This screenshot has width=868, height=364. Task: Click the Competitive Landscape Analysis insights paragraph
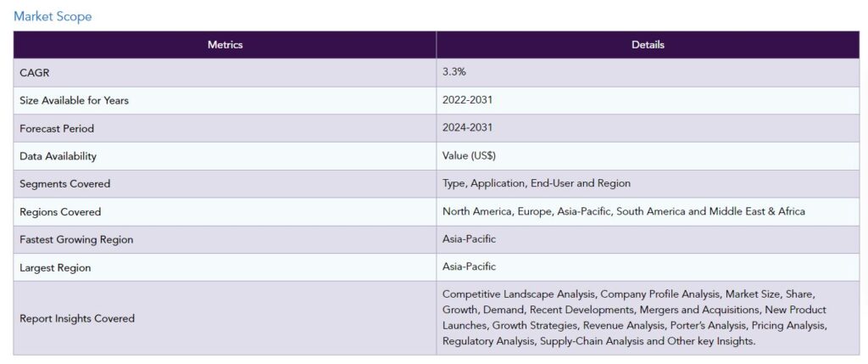pyautogui.click(x=635, y=317)
